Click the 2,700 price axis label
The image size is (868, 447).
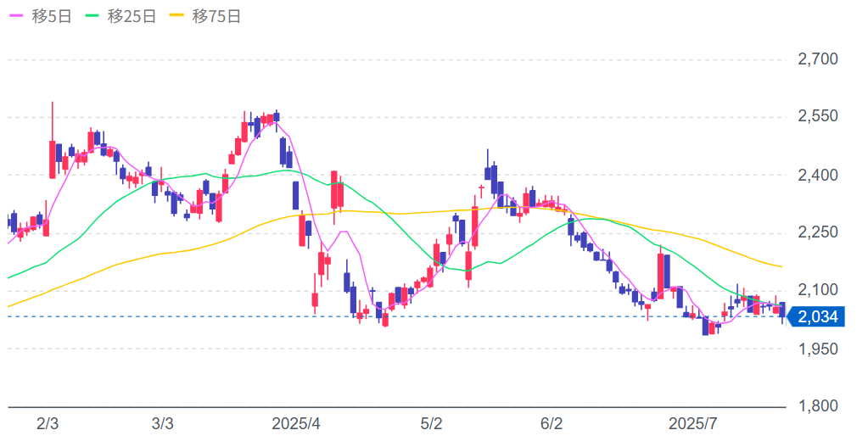click(x=818, y=59)
